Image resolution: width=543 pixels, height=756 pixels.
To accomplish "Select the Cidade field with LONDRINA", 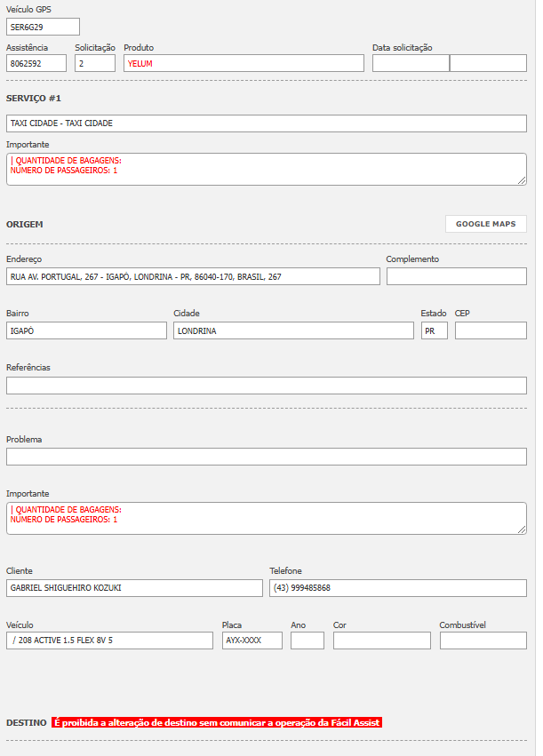I will point(293,330).
